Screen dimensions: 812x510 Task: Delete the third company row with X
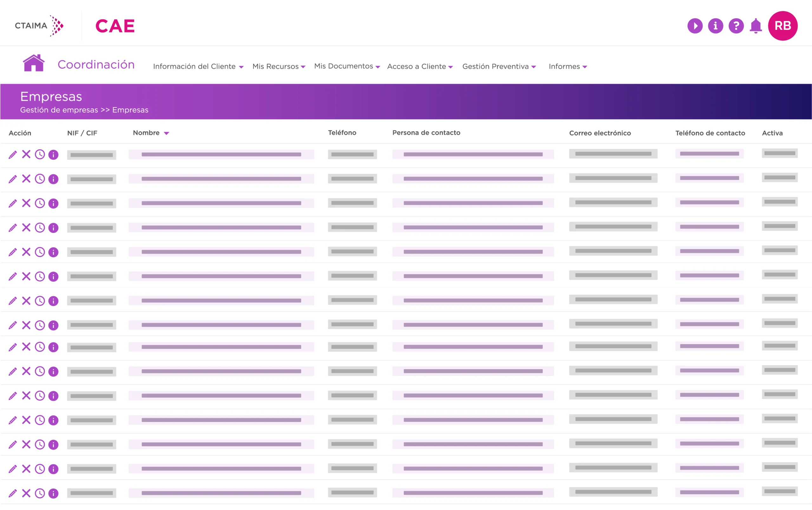26,203
